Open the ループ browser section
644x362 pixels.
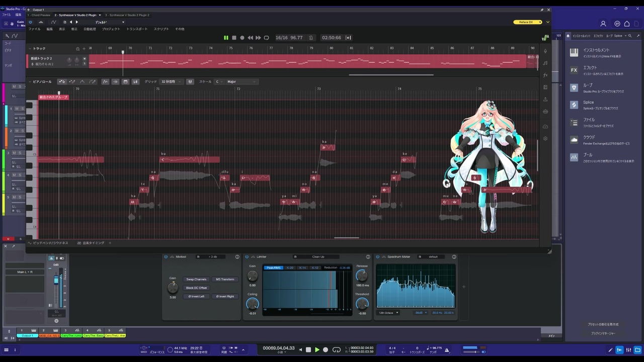[603, 87]
